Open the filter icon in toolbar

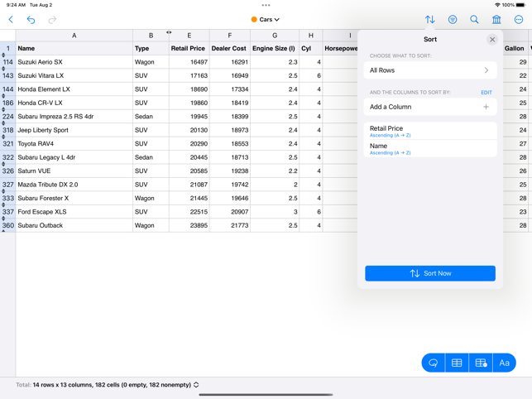click(452, 19)
